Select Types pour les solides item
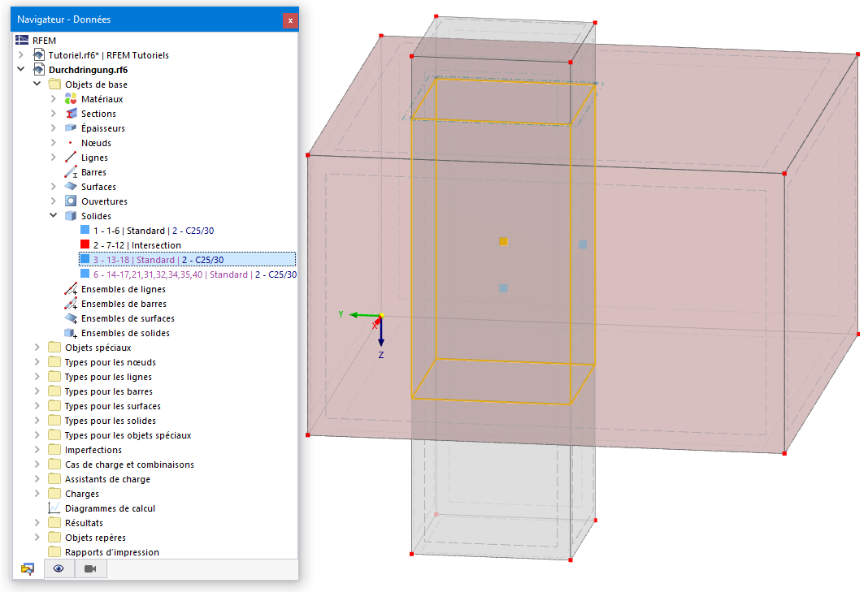 111,421
